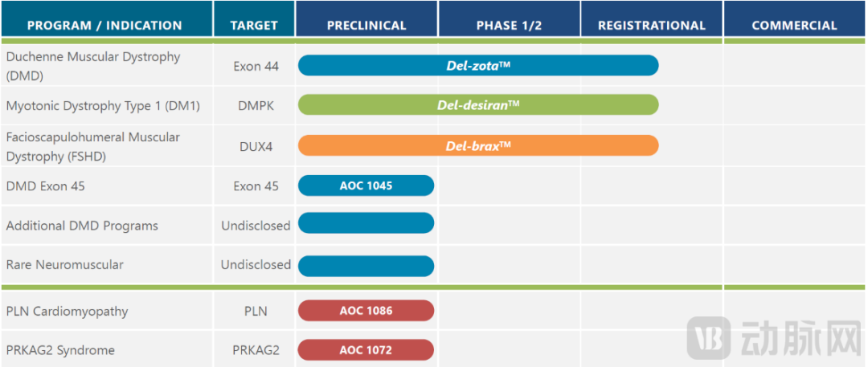
Task: Select the AOC 1086 red bar
Action: [x=366, y=310]
